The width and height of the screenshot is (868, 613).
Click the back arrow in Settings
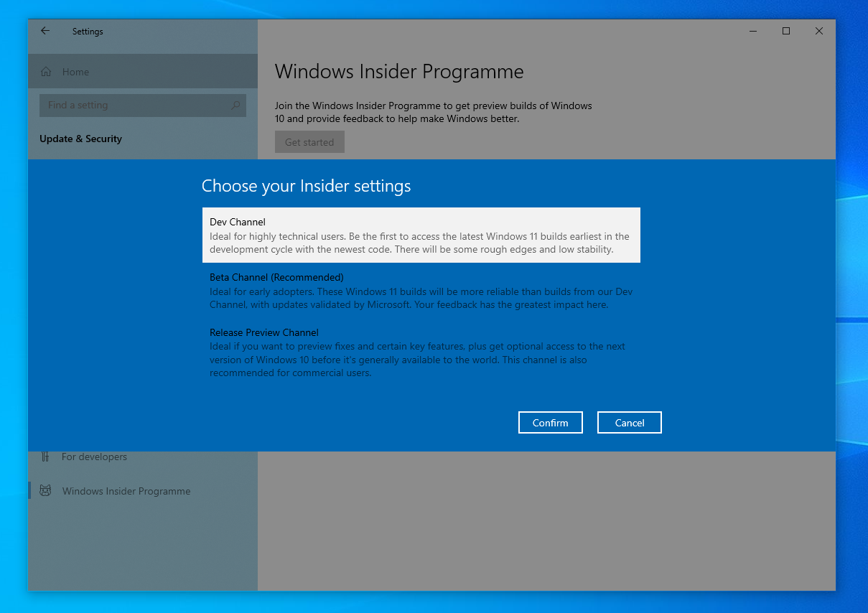[45, 31]
